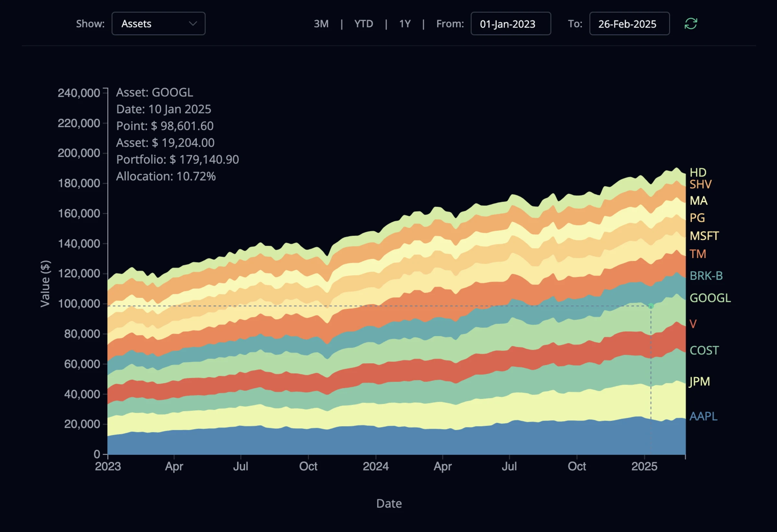Click the GOOGL legend label
777x532 pixels.
click(x=710, y=298)
